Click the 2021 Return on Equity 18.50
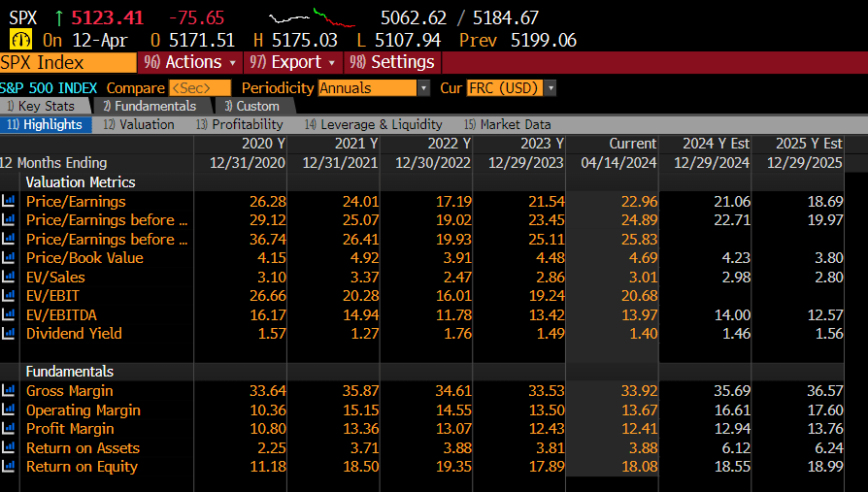 361,467
